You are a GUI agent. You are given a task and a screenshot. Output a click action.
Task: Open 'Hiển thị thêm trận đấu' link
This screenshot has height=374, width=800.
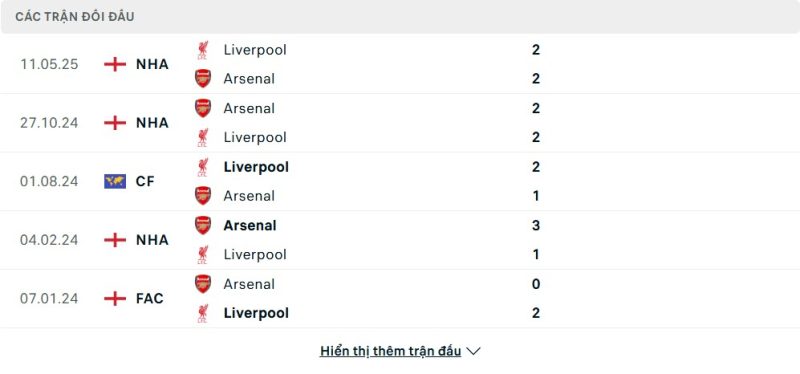(x=390, y=351)
